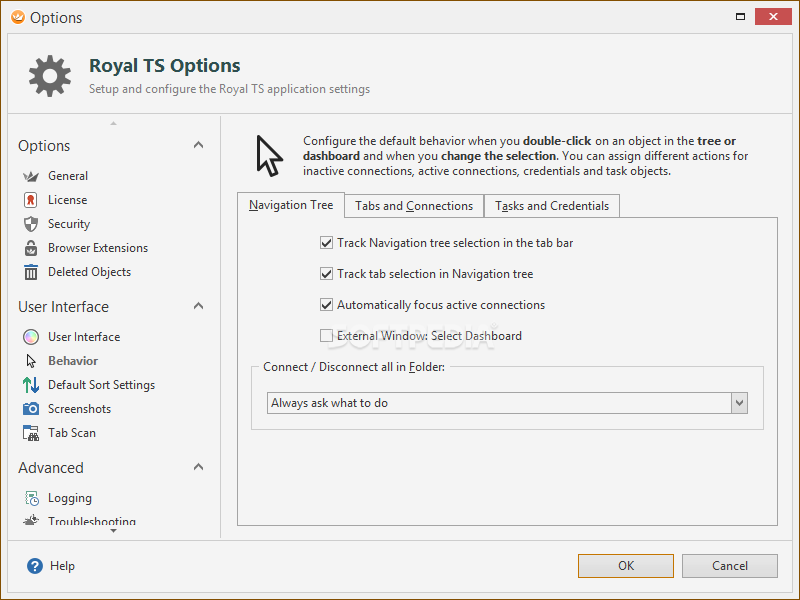This screenshot has width=800, height=600.
Task: Select the Behavior page entry
Action: [73, 361]
